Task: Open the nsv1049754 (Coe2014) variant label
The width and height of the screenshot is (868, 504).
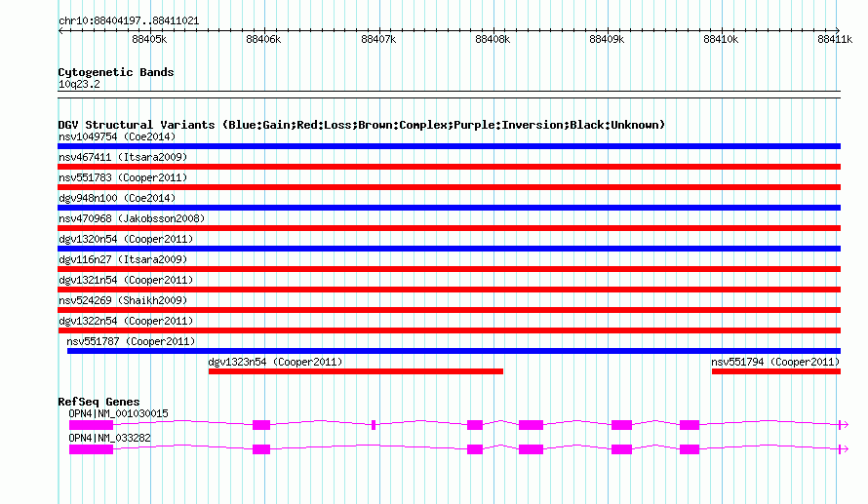Action: (117, 136)
